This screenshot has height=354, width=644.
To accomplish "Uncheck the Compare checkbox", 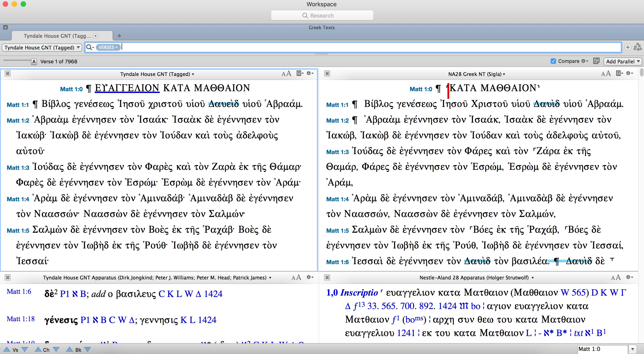I will (553, 61).
